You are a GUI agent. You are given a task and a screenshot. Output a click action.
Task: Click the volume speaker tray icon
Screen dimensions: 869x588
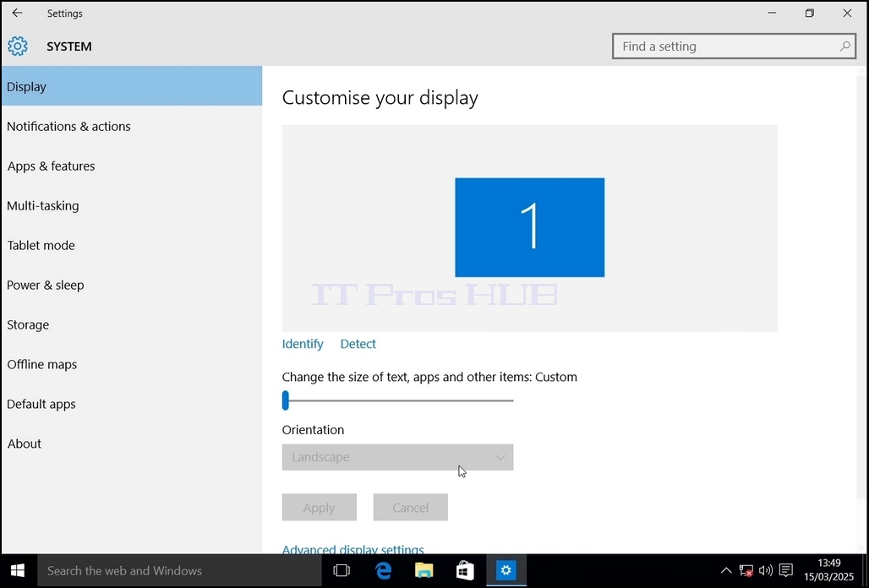click(766, 570)
